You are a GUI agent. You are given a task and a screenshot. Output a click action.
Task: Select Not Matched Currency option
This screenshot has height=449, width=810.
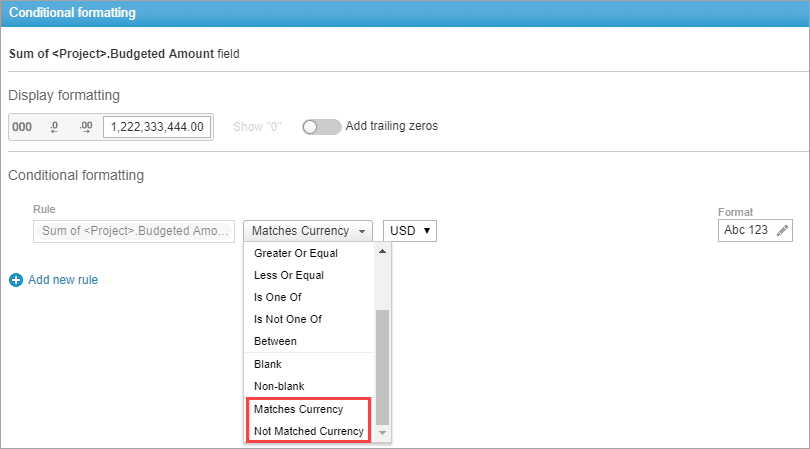pyautogui.click(x=309, y=431)
